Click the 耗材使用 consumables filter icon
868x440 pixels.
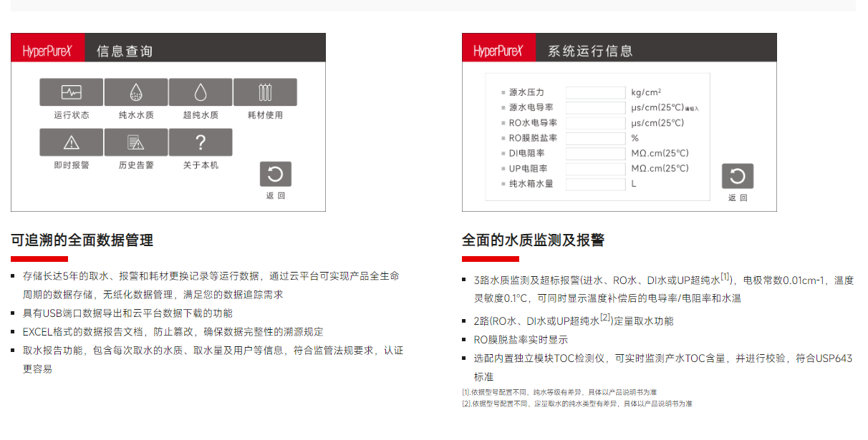265,92
